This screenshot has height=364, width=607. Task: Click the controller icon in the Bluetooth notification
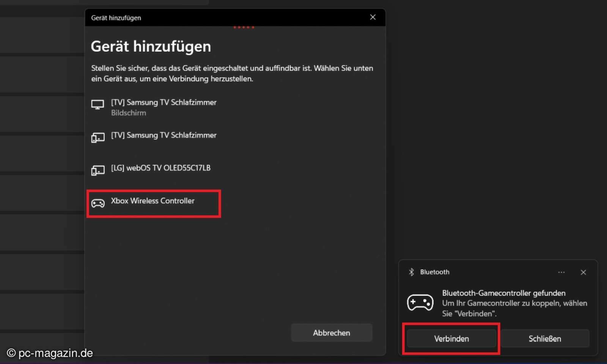pyautogui.click(x=420, y=303)
